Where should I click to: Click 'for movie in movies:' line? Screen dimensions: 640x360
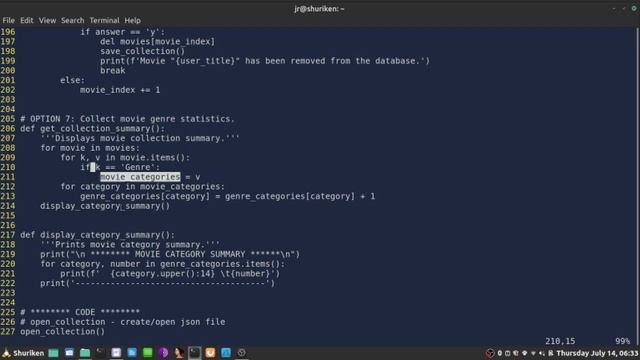pos(90,148)
